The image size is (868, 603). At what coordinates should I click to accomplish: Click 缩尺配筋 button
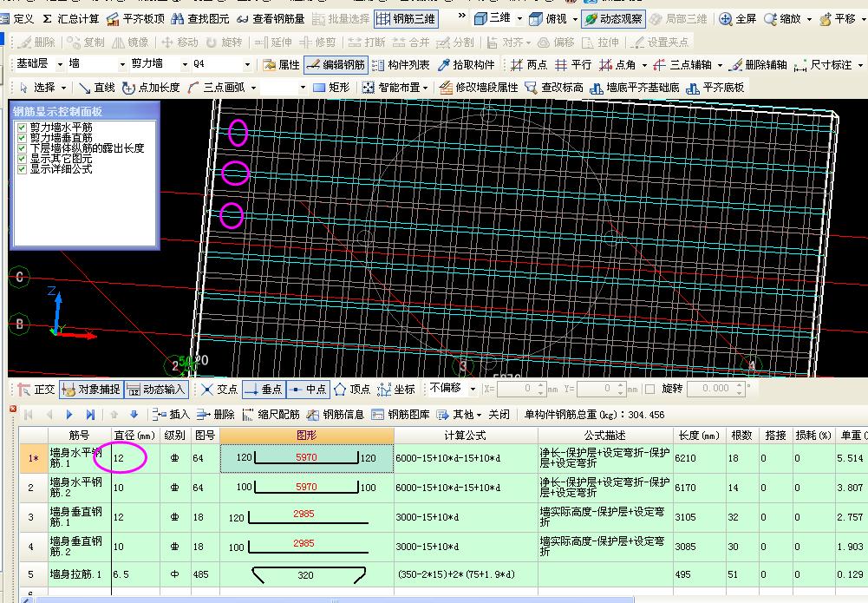[x=271, y=415]
